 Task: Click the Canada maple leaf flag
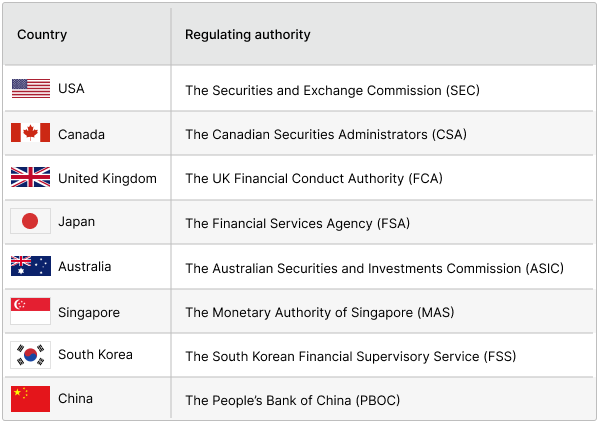(31, 133)
